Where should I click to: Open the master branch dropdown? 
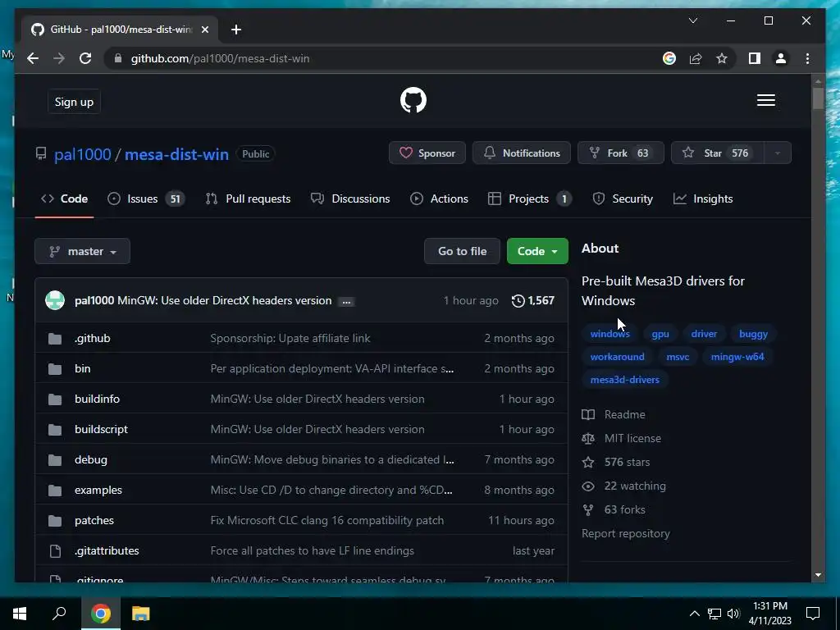83,251
